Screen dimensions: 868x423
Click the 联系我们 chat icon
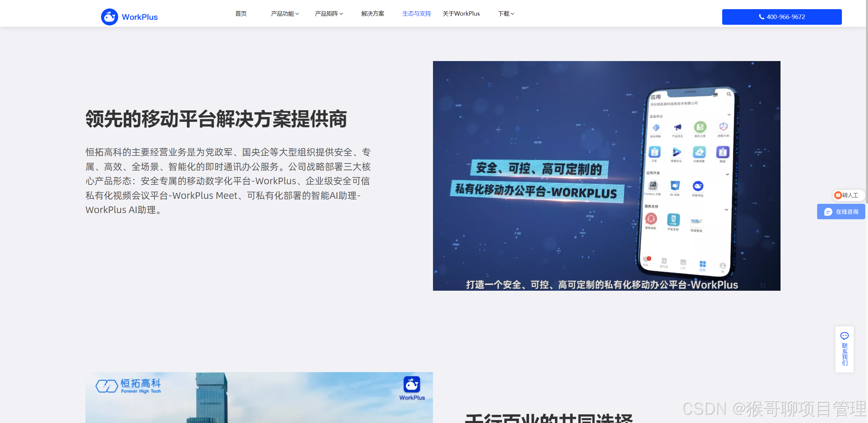click(x=844, y=336)
